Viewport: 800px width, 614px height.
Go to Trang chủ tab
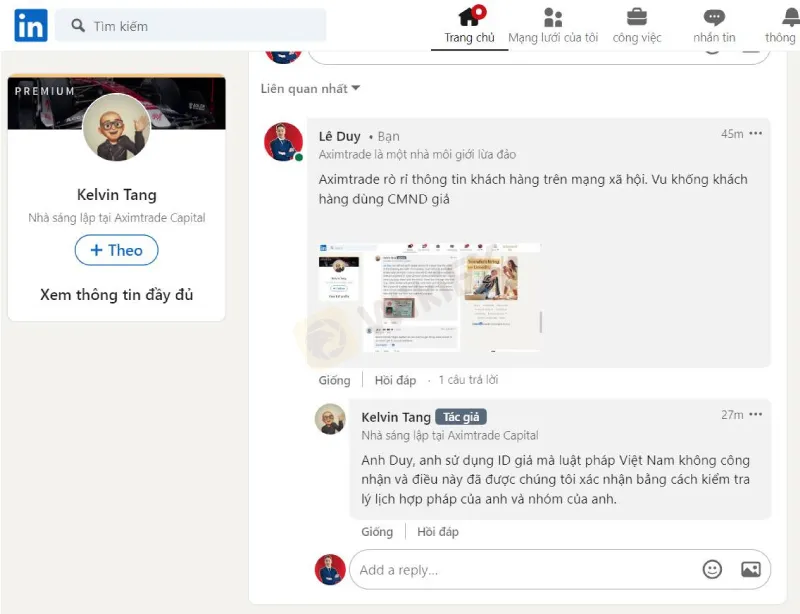(469, 26)
